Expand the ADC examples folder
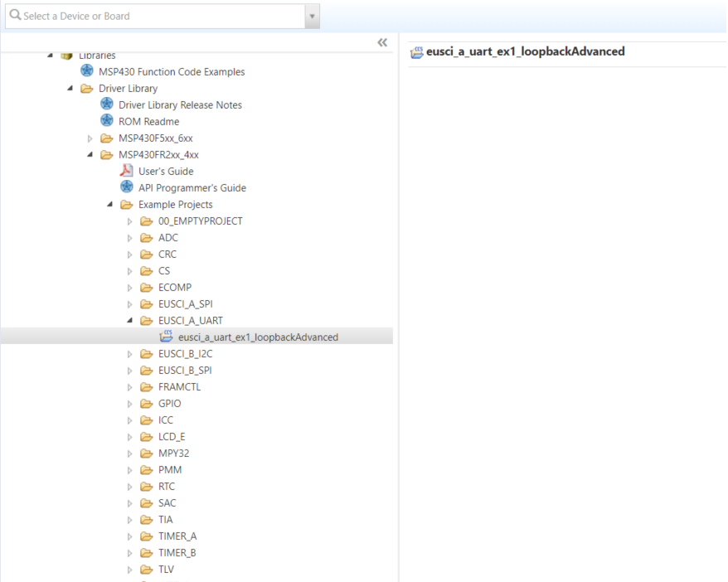The image size is (728, 582). (130, 238)
